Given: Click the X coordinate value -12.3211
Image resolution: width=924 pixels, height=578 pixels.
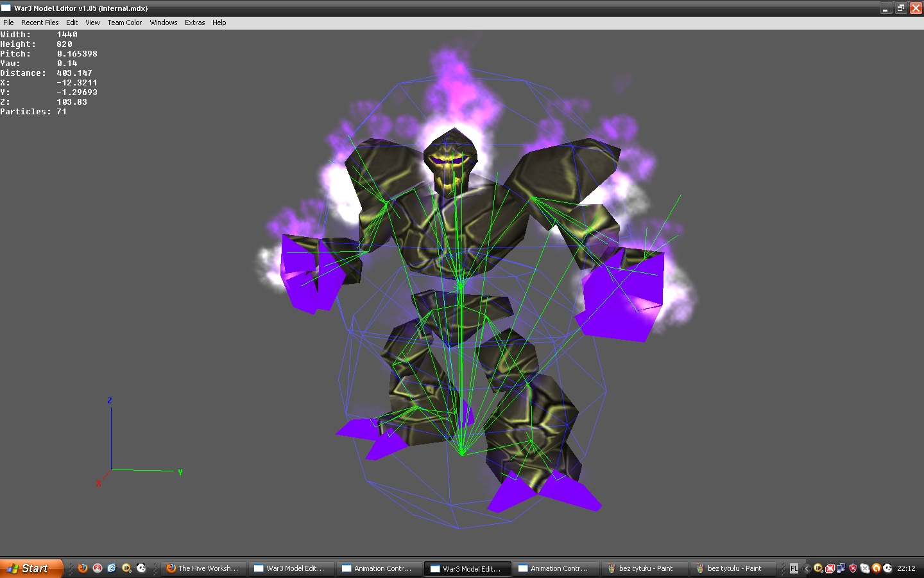Looking at the screenshot, I should (77, 83).
